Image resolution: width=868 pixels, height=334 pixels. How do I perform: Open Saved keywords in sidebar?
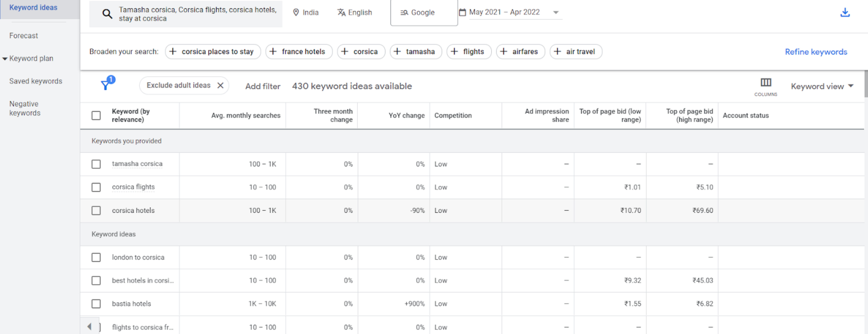pyautogui.click(x=36, y=81)
